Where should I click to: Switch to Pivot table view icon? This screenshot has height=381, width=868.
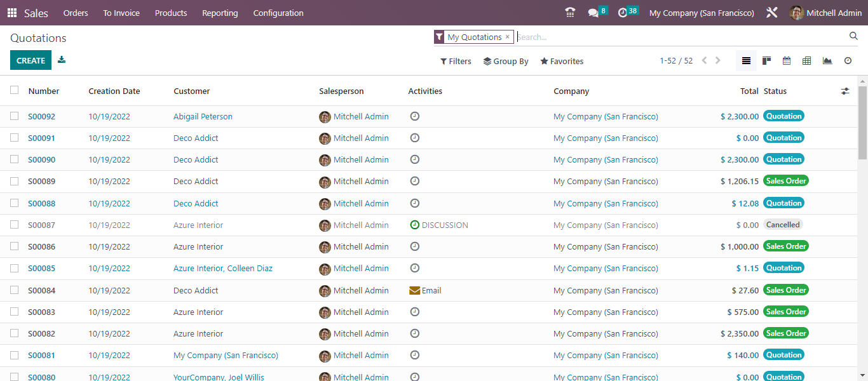tap(807, 61)
